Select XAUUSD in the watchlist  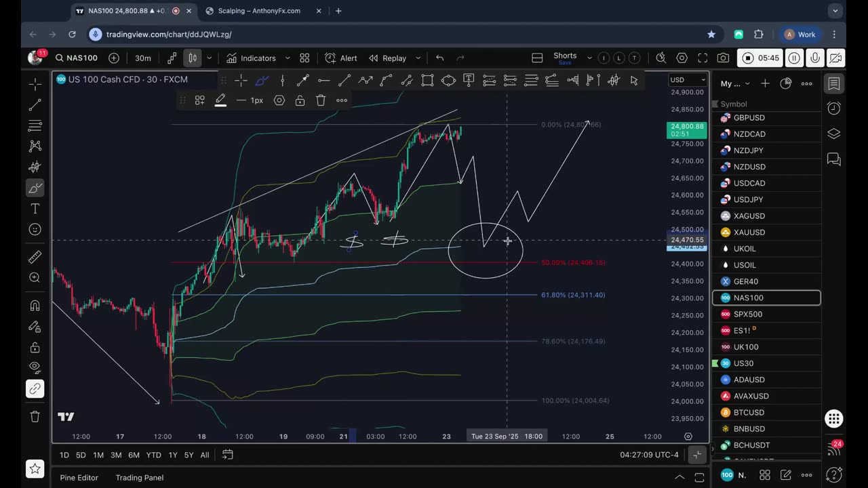coord(766,232)
